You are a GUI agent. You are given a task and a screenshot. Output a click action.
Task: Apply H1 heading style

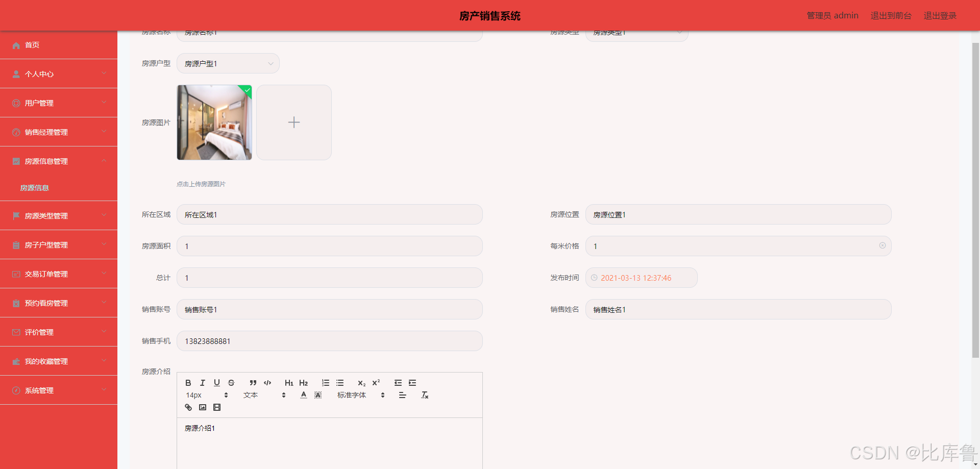click(x=289, y=383)
